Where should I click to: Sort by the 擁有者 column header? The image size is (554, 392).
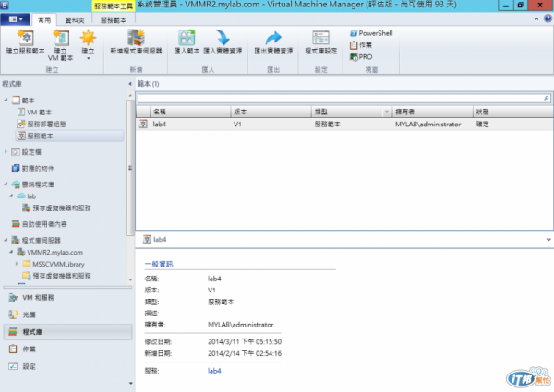(x=432, y=112)
